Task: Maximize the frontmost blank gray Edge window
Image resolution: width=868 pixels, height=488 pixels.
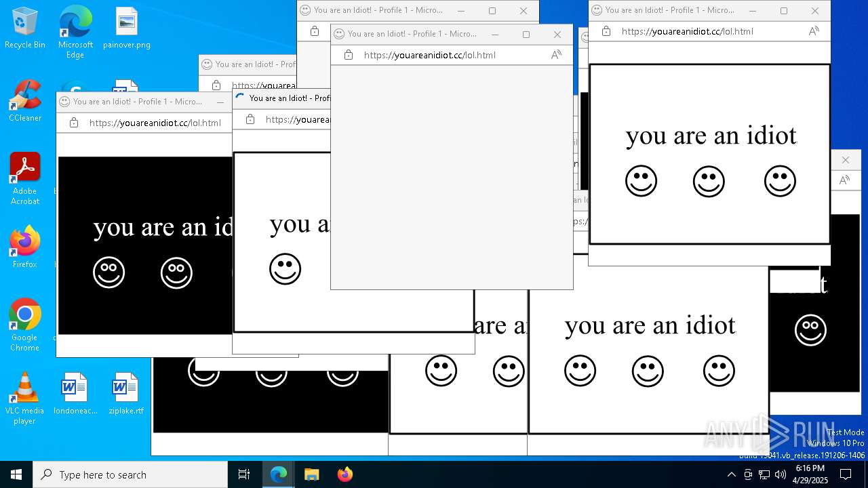Action: 526,34
